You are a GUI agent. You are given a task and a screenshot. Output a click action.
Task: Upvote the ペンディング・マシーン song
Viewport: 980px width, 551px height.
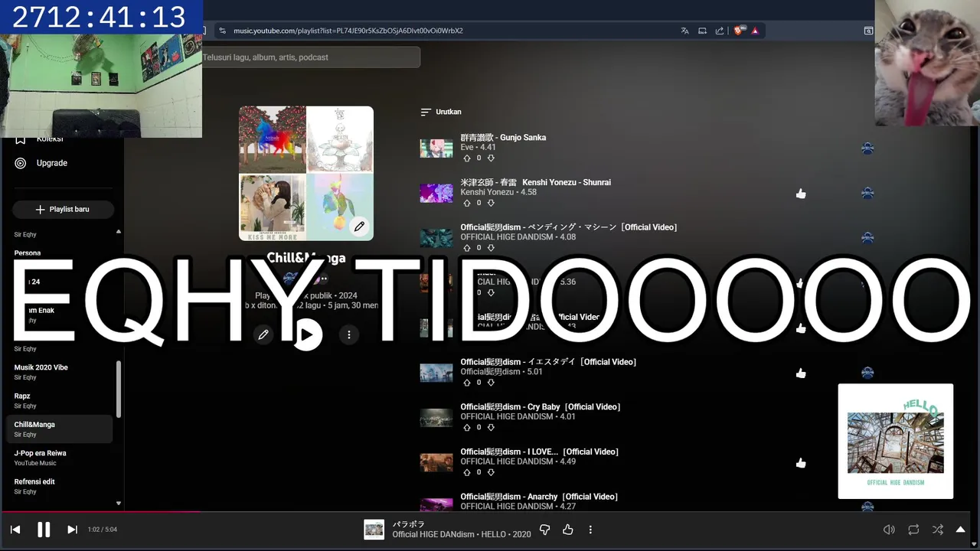(467, 248)
